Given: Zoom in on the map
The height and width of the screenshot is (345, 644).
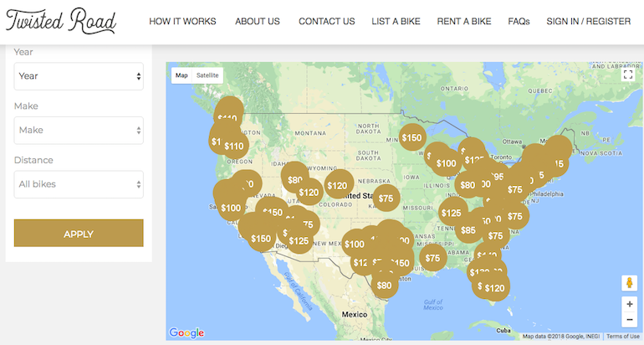Looking at the screenshot, I should (628, 304).
